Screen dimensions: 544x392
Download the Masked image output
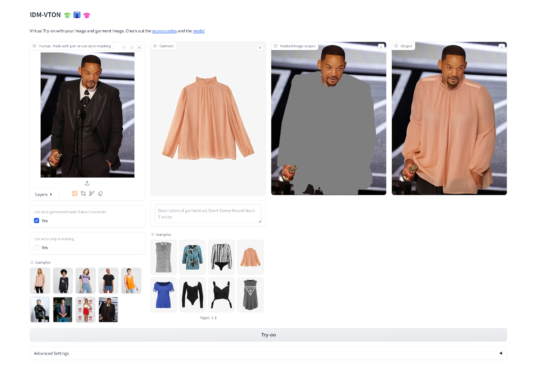click(381, 47)
